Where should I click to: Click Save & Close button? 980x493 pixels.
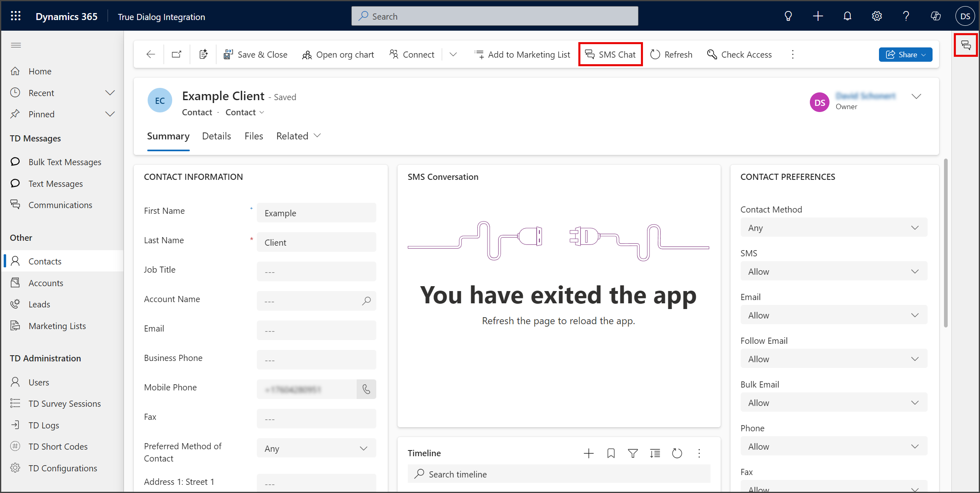point(255,54)
